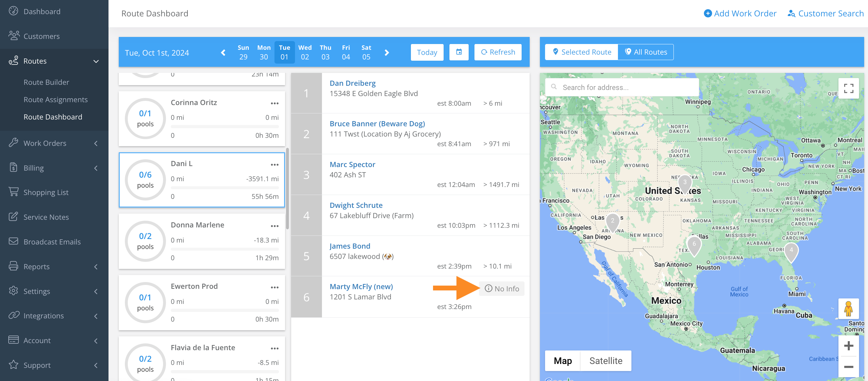Zoom out on the map

[848, 367]
